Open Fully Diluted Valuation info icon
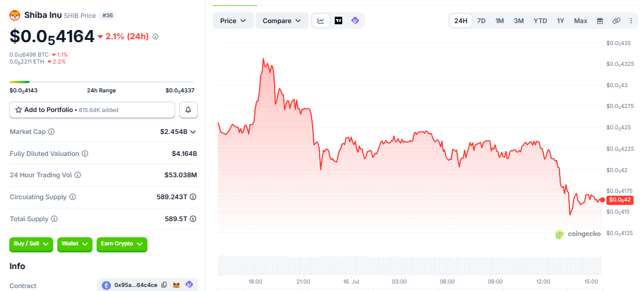Screen dimensions: 644x291 (84, 154)
